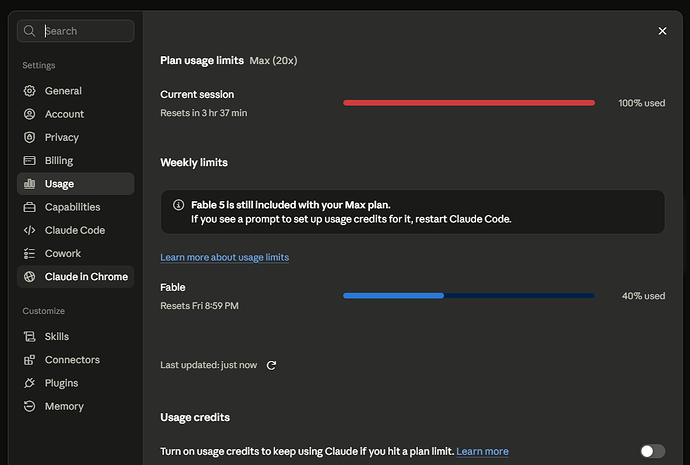Click the Cowork checklist icon
This screenshot has width=690, height=465.
tap(29, 253)
